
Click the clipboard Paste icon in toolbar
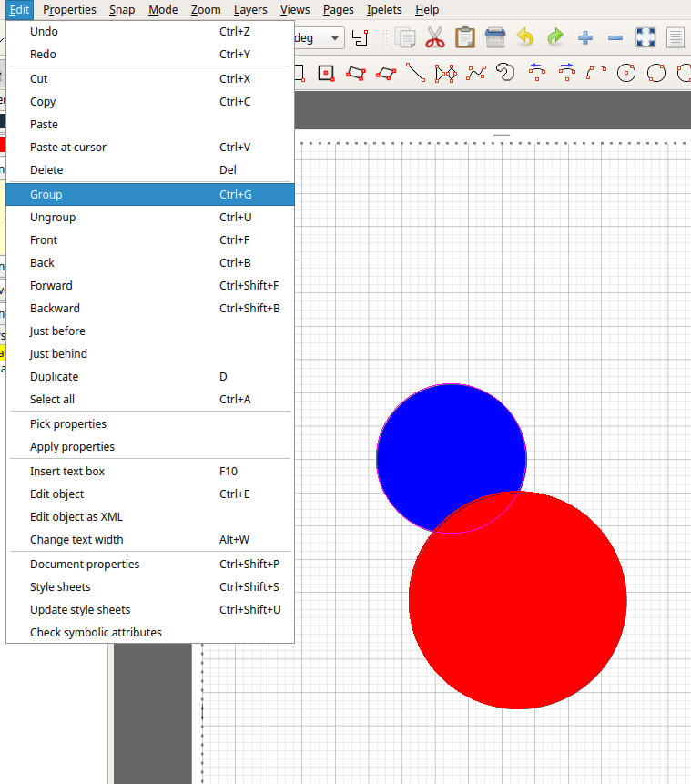(x=465, y=38)
